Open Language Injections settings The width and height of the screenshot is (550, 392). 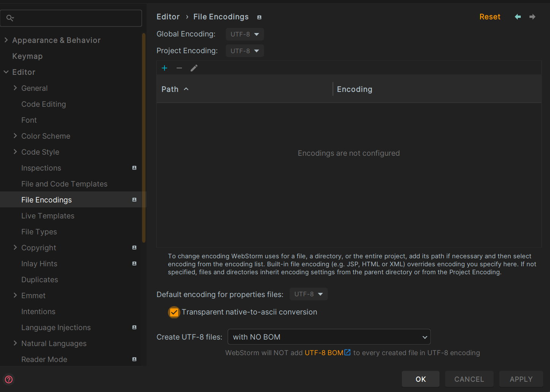click(x=56, y=327)
